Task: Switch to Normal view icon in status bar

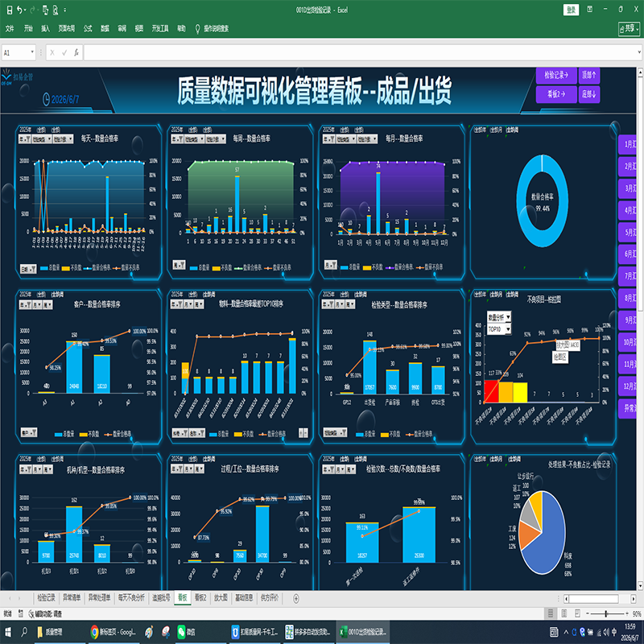Action: 551,613
